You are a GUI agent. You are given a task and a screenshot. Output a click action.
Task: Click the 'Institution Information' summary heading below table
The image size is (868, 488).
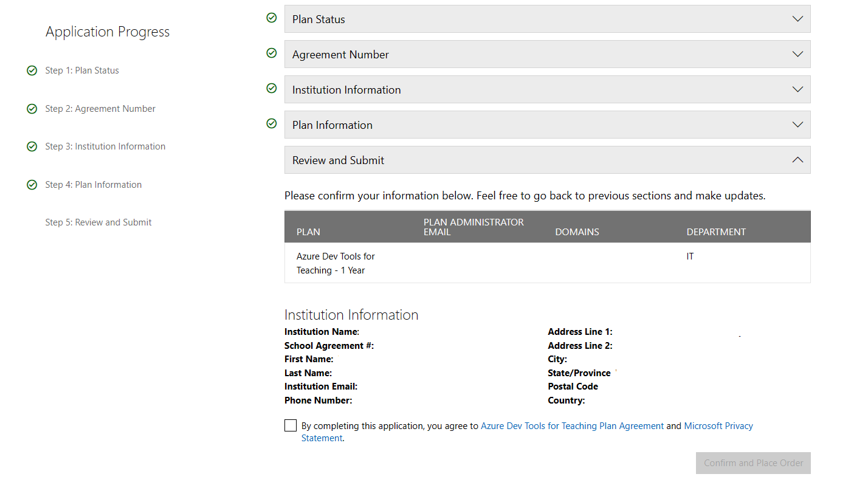(351, 315)
